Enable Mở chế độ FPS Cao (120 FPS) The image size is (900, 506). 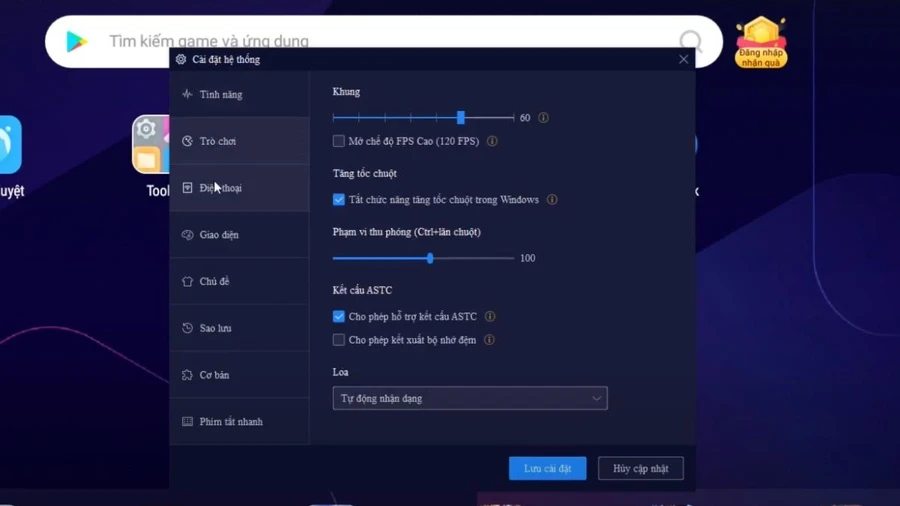[x=339, y=141]
